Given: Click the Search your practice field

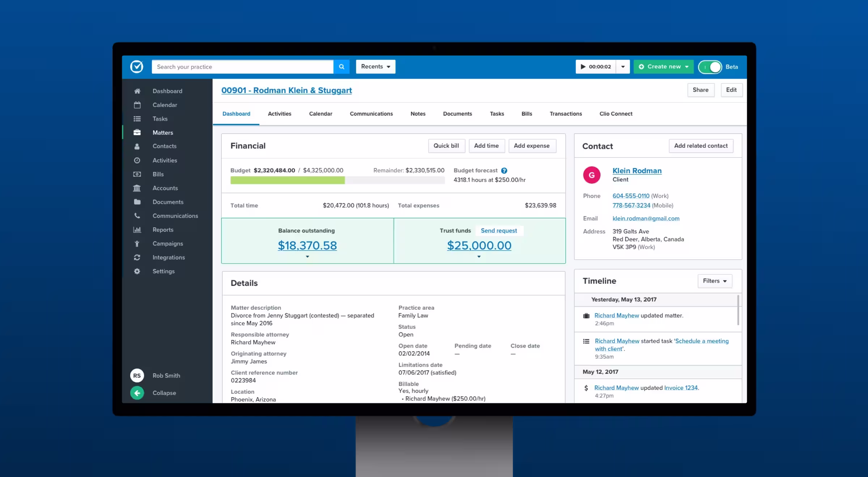Looking at the screenshot, I should pos(243,66).
